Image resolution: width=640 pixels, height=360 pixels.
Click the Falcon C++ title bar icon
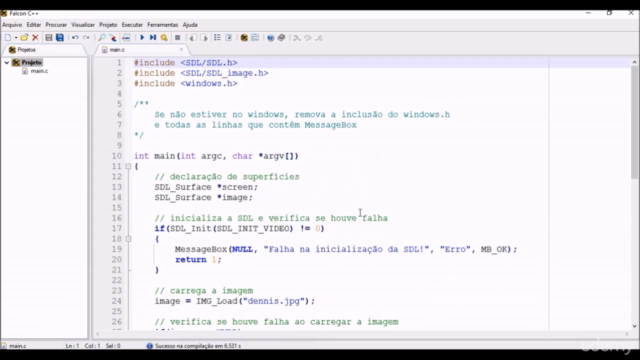pos(4,13)
